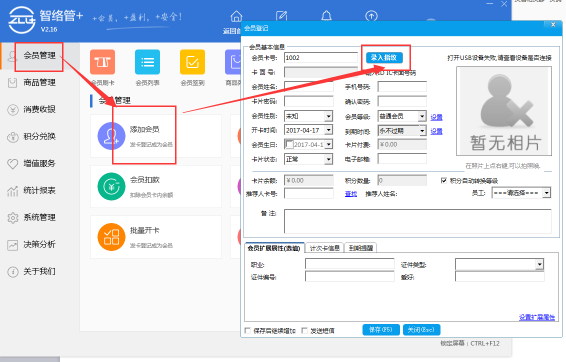Click the purple 添加会员 avatar icon
Image resolution: width=566 pixels, height=362 pixels.
[111, 136]
